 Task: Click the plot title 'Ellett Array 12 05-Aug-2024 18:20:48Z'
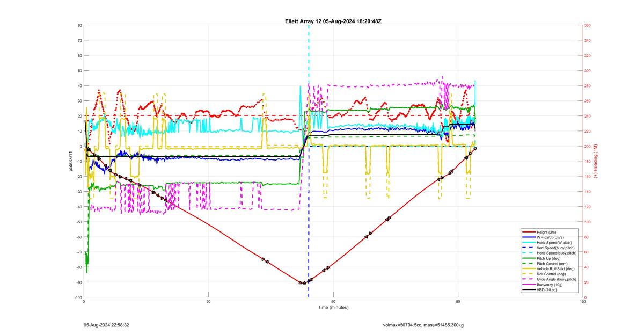pos(333,21)
